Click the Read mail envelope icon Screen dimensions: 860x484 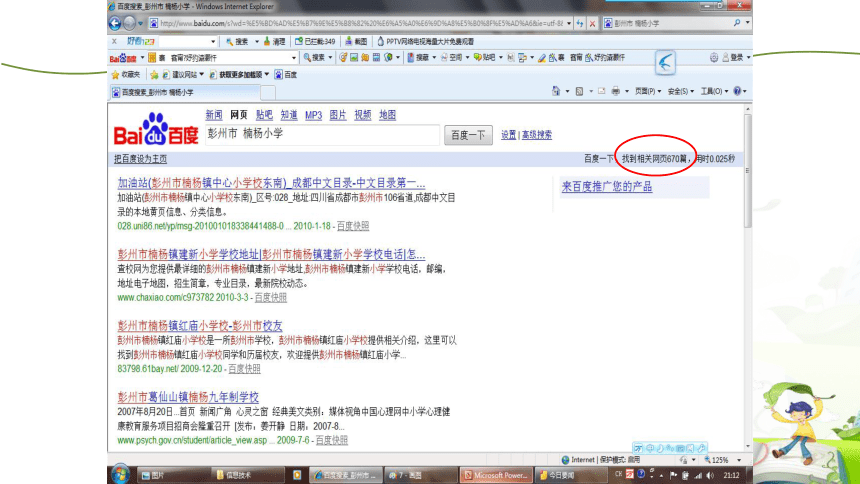coord(601,91)
